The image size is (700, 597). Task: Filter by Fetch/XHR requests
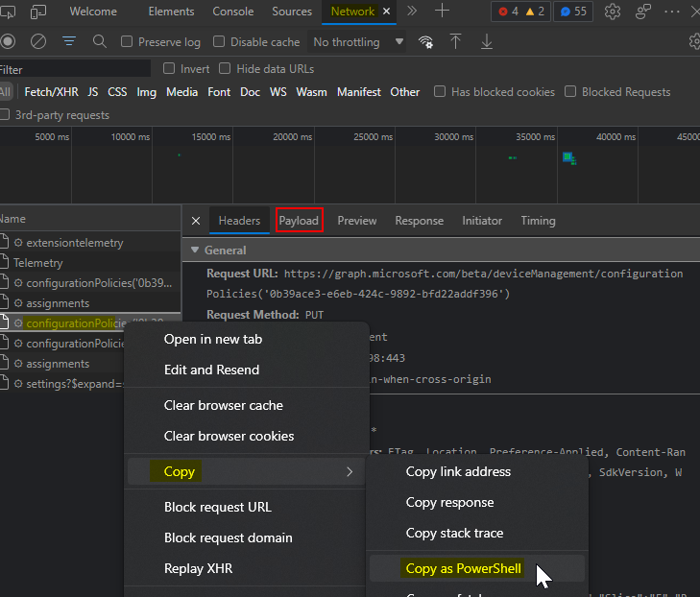click(51, 92)
